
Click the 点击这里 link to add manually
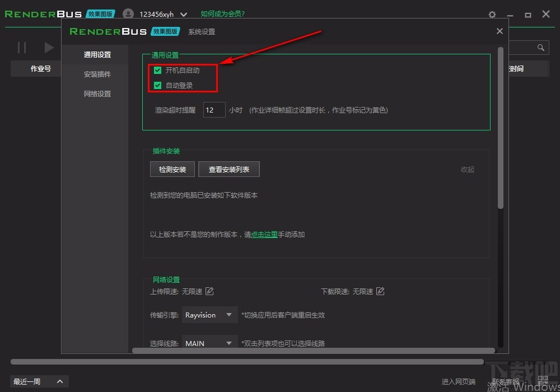pos(264,235)
